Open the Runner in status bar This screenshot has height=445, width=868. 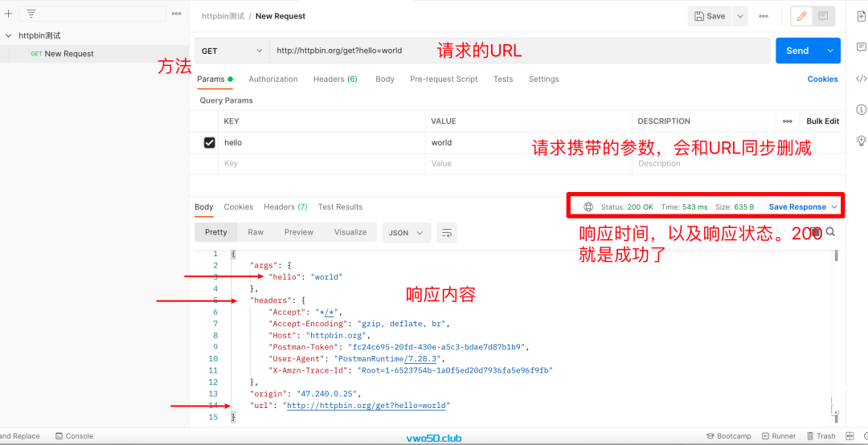click(779, 436)
